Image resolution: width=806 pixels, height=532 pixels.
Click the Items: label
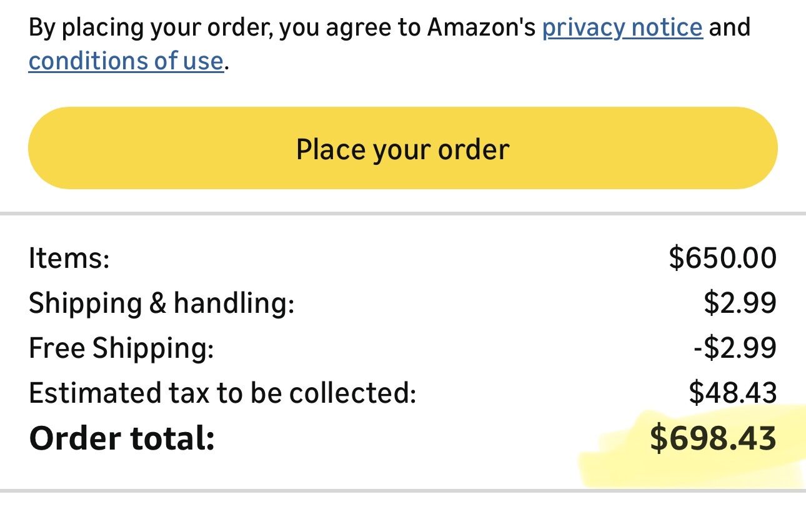coord(69,259)
